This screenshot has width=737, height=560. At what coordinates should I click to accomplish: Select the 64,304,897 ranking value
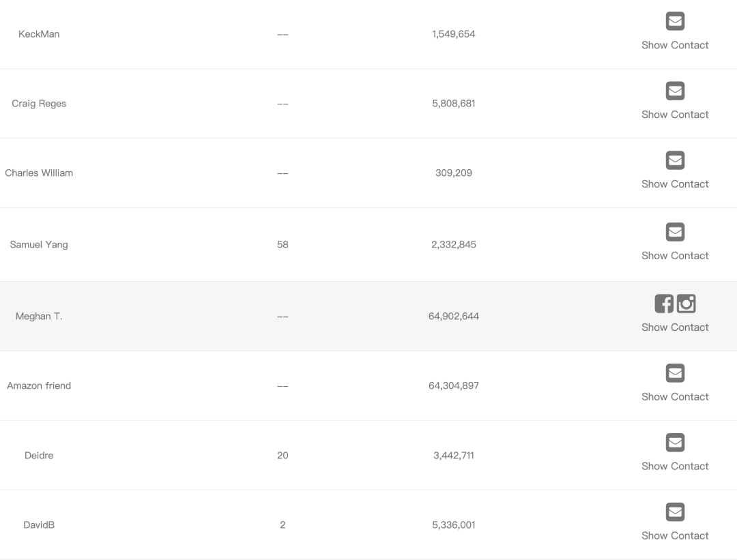[x=454, y=385]
